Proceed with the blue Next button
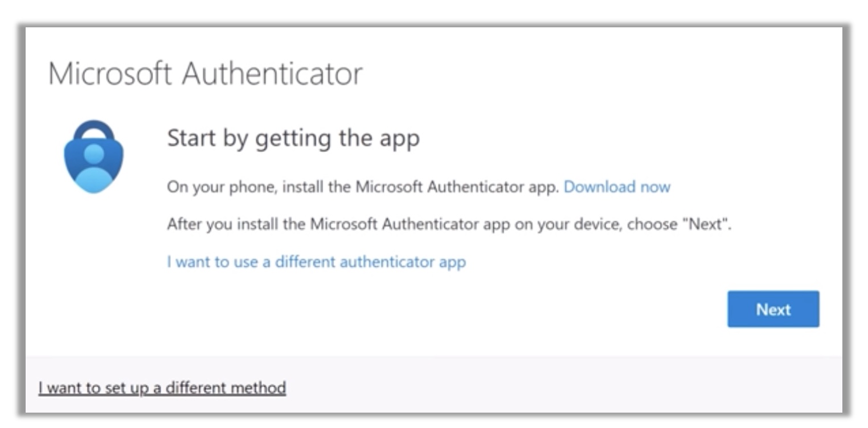This screenshot has height=428, width=868. pyautogui.click(x=773, y=309)
